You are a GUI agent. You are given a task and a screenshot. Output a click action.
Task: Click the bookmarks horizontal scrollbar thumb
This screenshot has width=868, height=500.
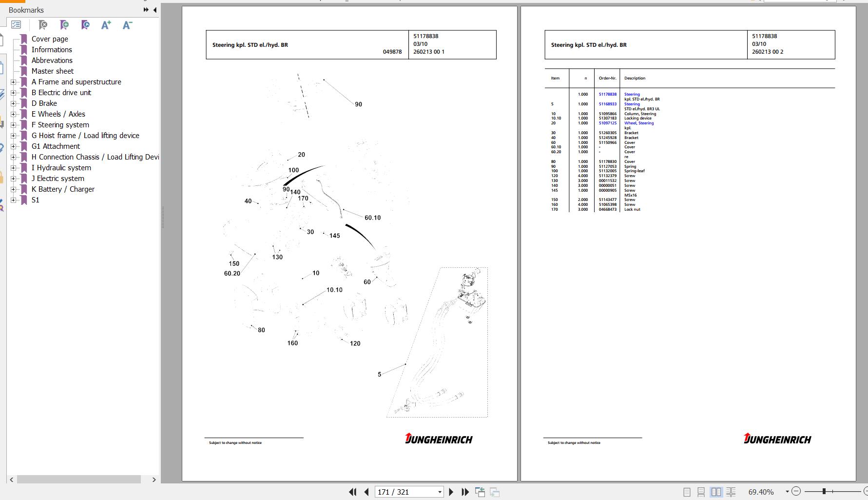[79, 480]
